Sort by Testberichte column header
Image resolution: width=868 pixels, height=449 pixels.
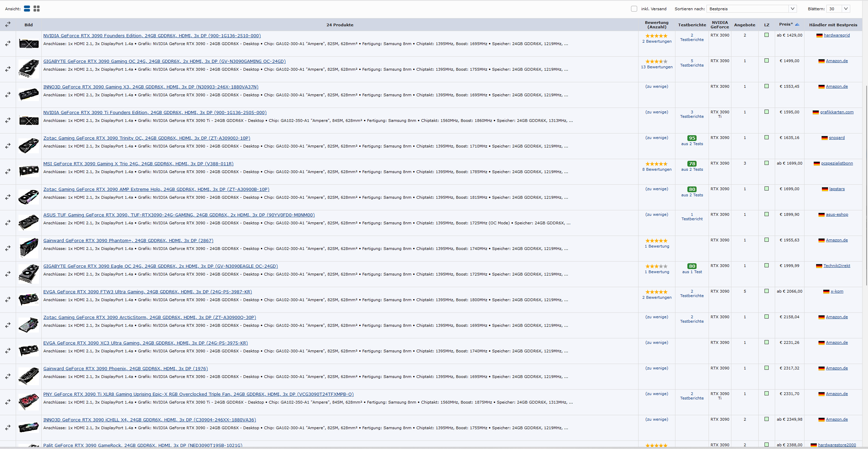(692, 25)
